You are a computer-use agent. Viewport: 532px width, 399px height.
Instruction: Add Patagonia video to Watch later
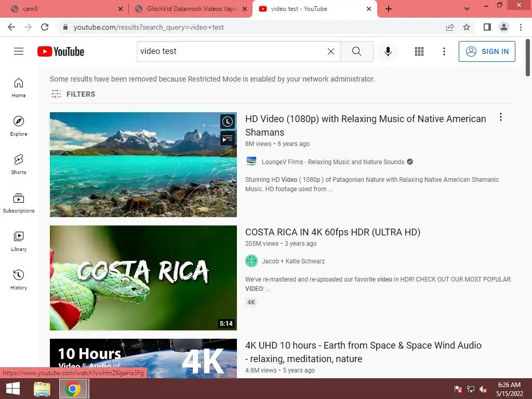[x=228, y=122]
